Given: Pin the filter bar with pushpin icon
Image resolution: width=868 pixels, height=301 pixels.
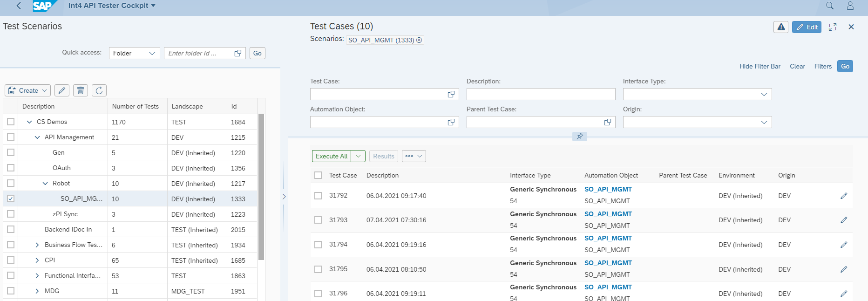Looking at the screenshot, I should pyautogui.click(x=579, y=137).
